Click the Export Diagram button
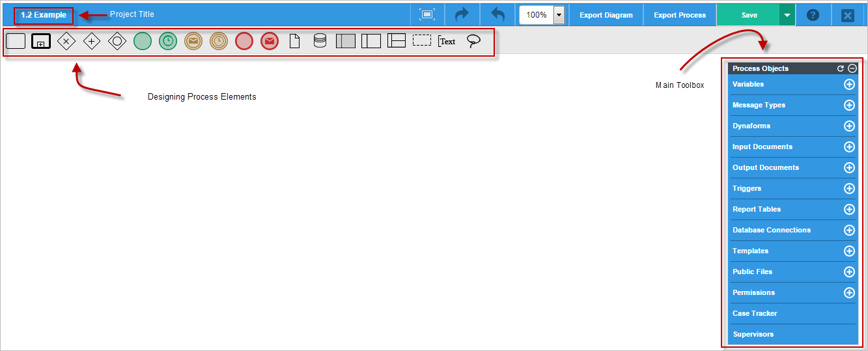Viewport: 868px width, 351px height. coord(606,15)
